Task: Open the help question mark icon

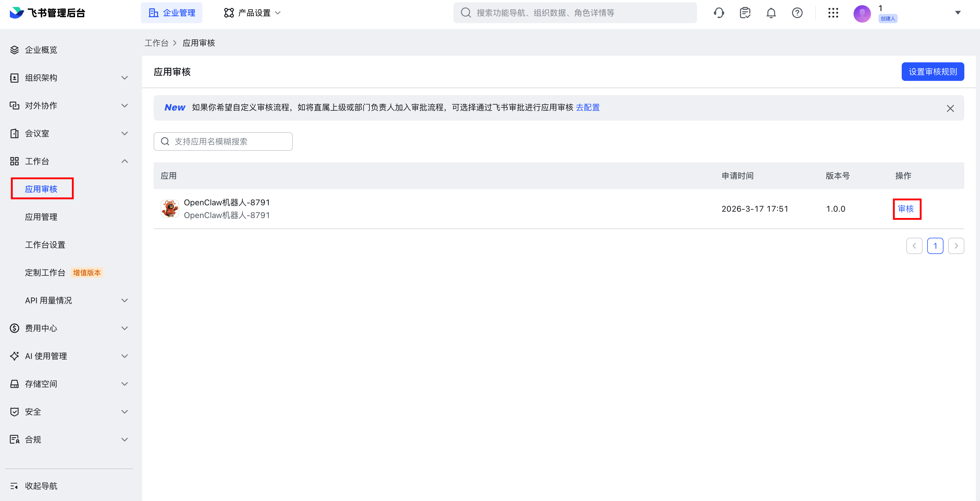Action: (x=797, y=12)
